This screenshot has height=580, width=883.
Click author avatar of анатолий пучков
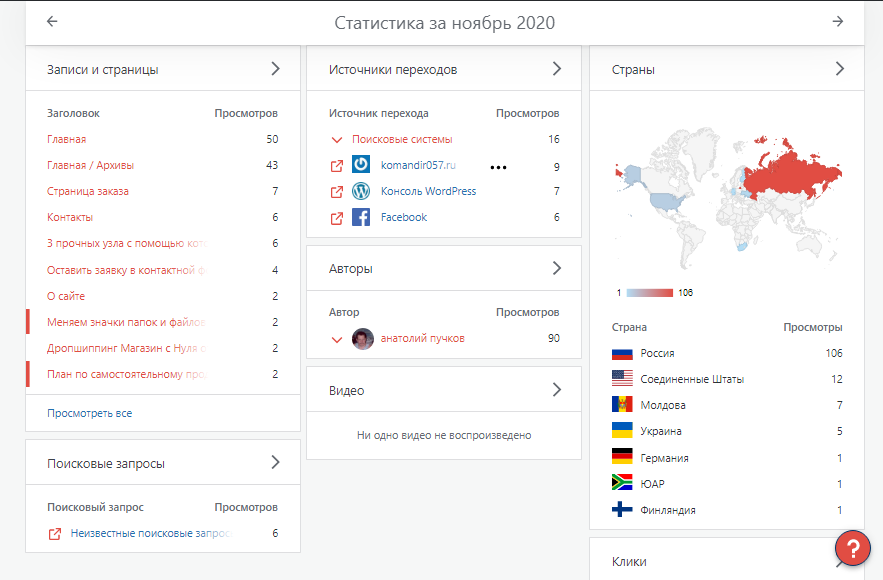pos(363,339)
